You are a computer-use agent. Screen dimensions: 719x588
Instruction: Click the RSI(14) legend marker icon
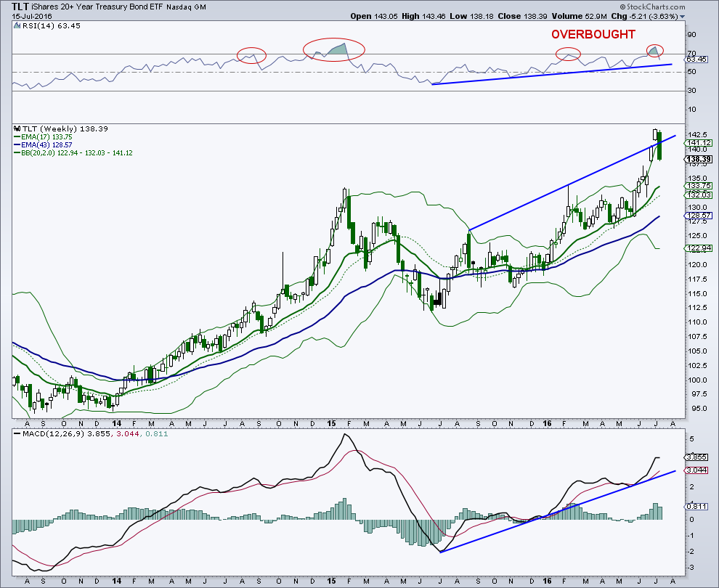click(x=16, y=26)
